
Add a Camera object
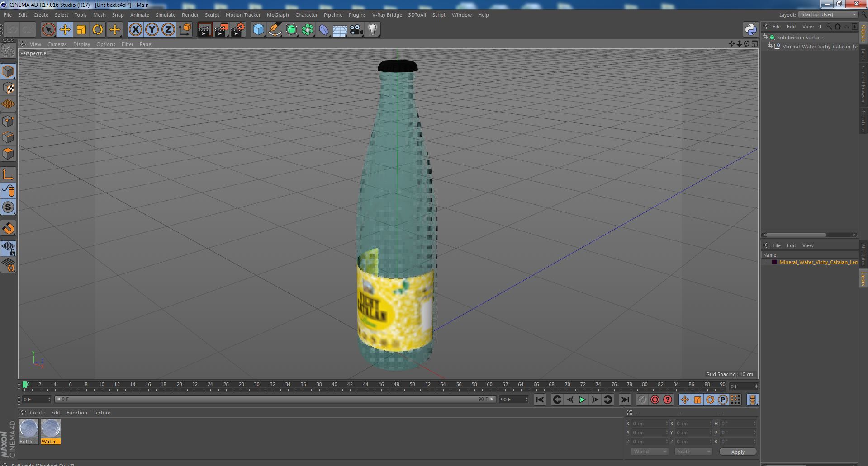pyautogui.click(x=356, y=30)
